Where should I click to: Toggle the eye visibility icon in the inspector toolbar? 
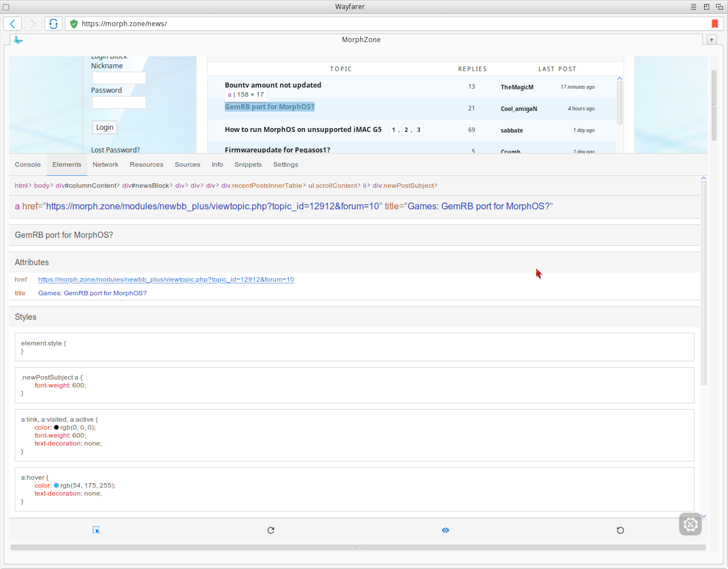pos(446,530)
